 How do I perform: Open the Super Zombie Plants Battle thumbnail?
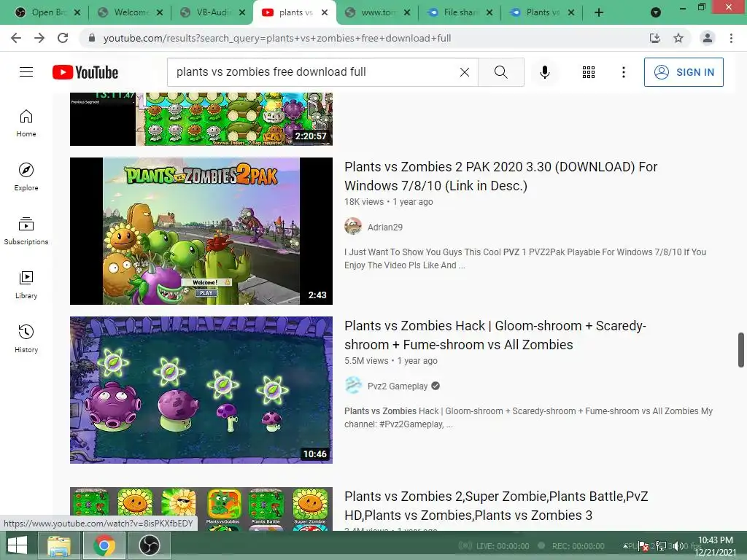click(201, 508)
